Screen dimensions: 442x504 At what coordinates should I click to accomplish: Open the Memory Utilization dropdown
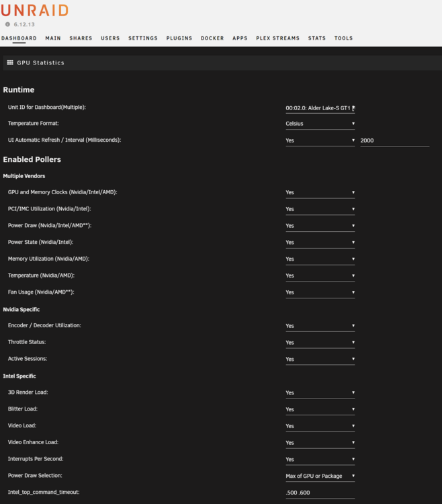coord(320,259)
